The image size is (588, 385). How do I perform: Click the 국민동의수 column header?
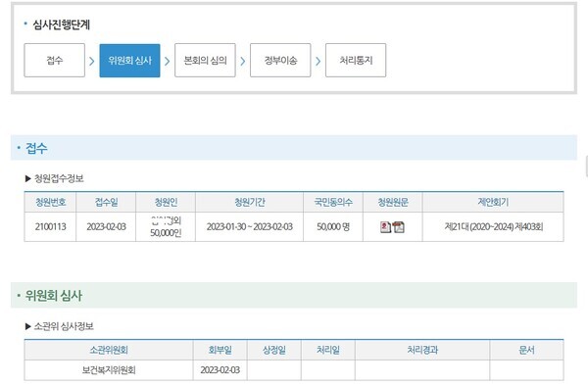click(x=333, y=202)
